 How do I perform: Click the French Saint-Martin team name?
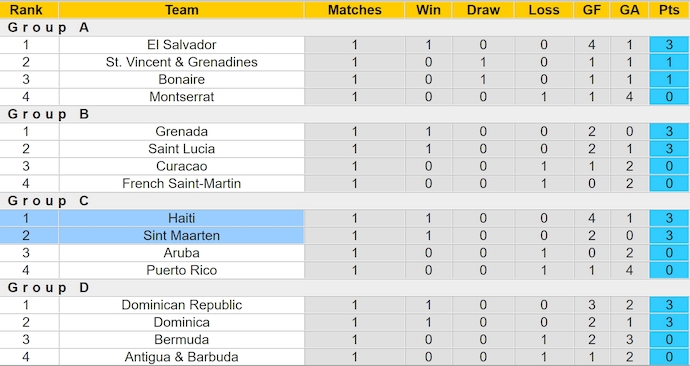click(x=181, y=183)
